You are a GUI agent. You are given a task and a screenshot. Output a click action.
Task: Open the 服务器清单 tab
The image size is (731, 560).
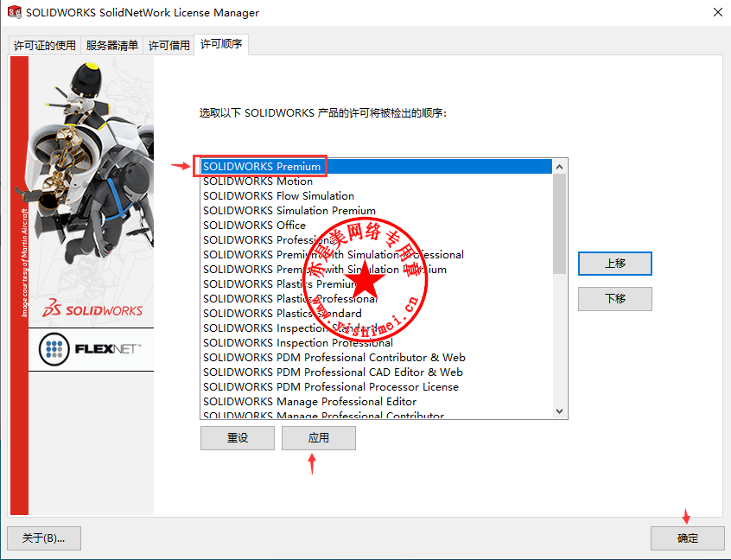tap(111, 45)
